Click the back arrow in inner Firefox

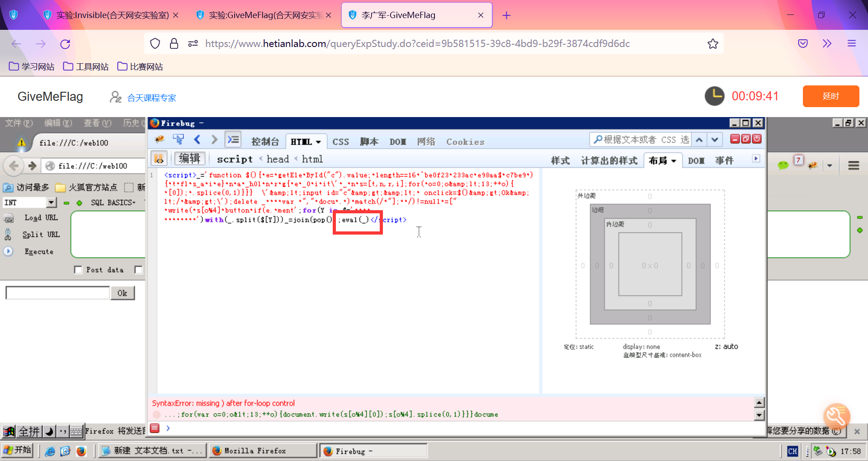(x=14, y=166)
